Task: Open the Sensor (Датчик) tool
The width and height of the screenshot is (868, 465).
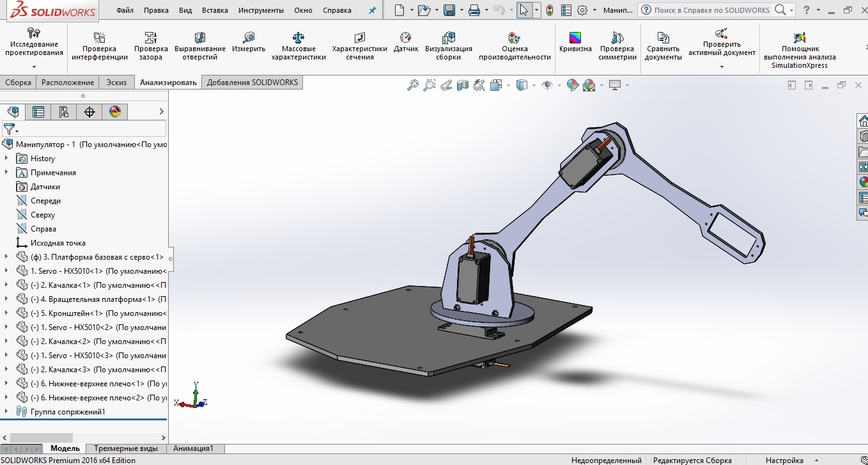Action: click(x=405, y=38)
